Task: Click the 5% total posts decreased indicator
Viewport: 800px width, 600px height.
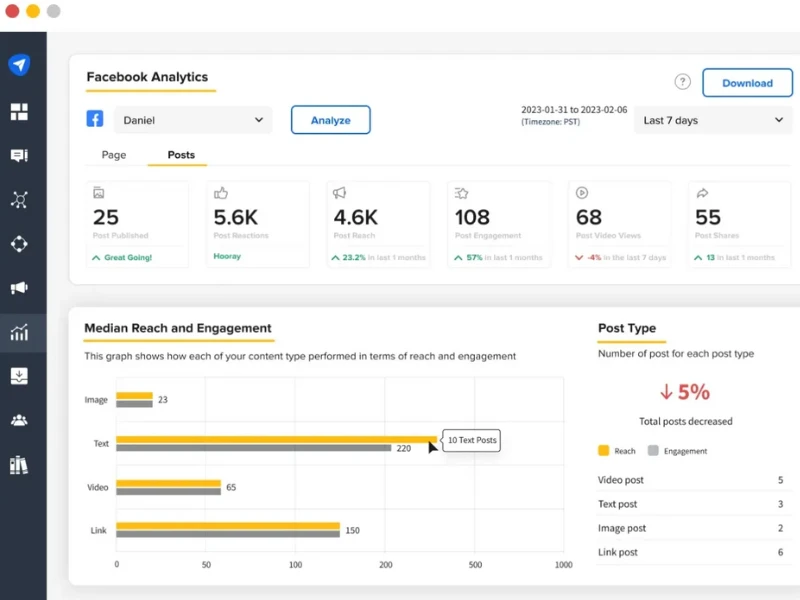Action: [685, 392]
